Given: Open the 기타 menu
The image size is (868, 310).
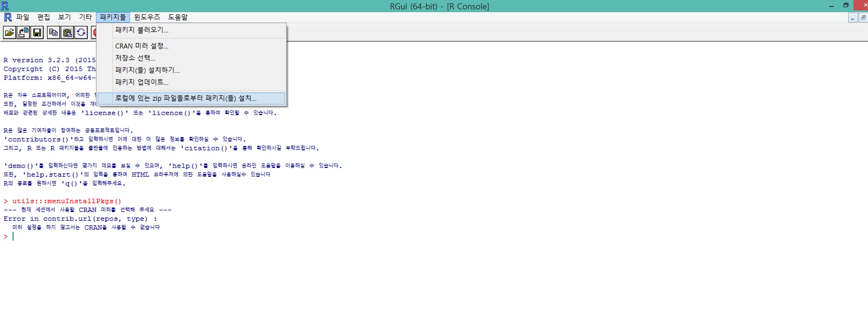Looking at the screenshot, I should pos(85,17).
